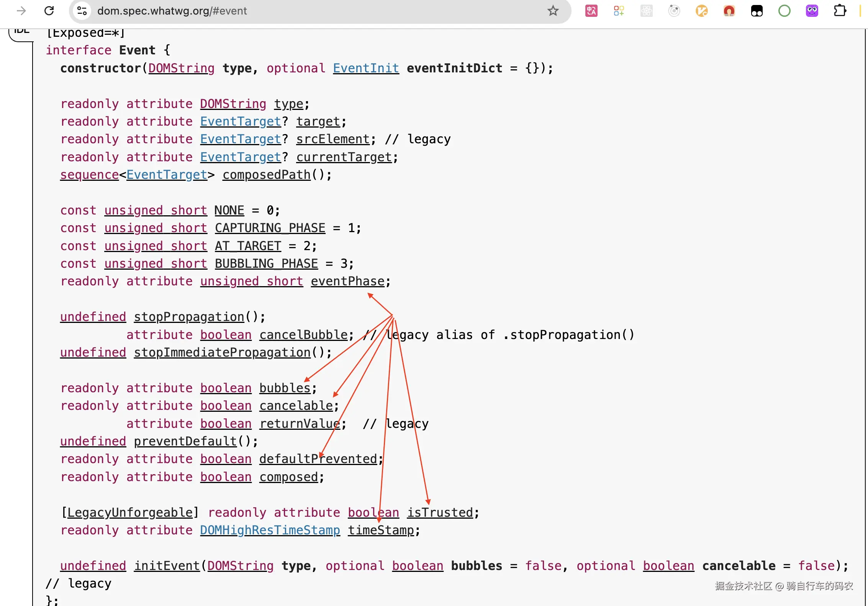Open the EventInit link in constructor
The image size is (868, 606).
[x=365, y=68]
